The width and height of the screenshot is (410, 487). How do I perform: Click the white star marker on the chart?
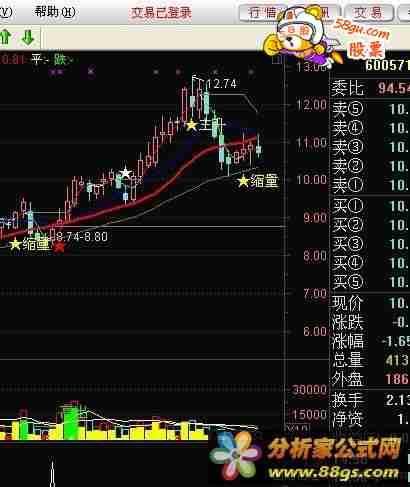coord(125,173)
